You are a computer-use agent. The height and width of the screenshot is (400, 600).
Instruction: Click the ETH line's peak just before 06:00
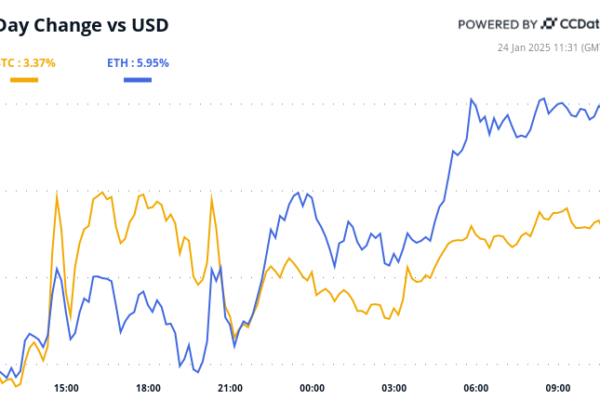tap(471, 100)
